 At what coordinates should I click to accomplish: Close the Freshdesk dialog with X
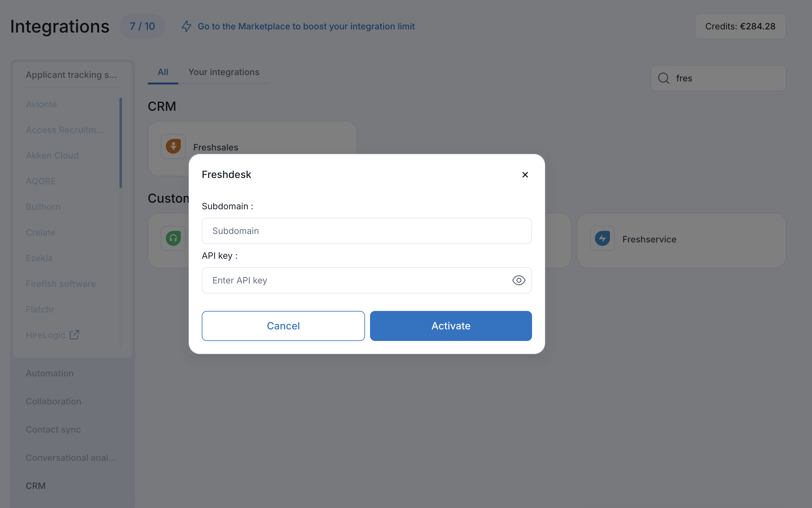tap(525, 175)
